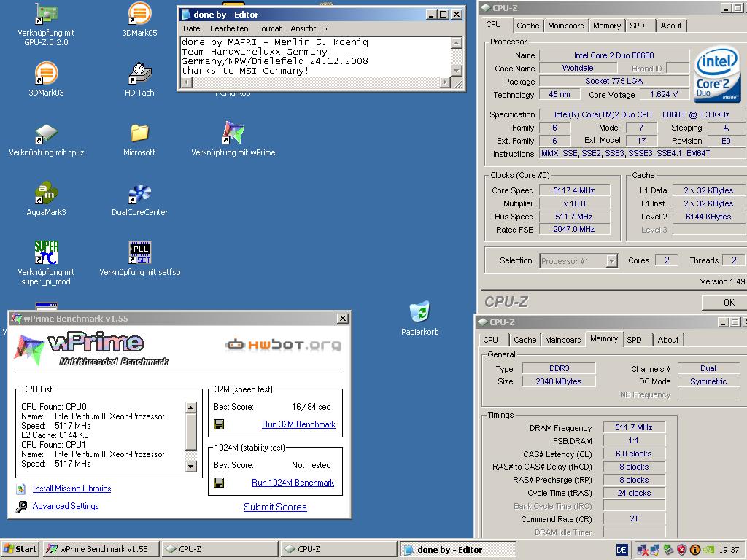
Task: Open the cpuz desktop shortcut
Action: point(46,140)
